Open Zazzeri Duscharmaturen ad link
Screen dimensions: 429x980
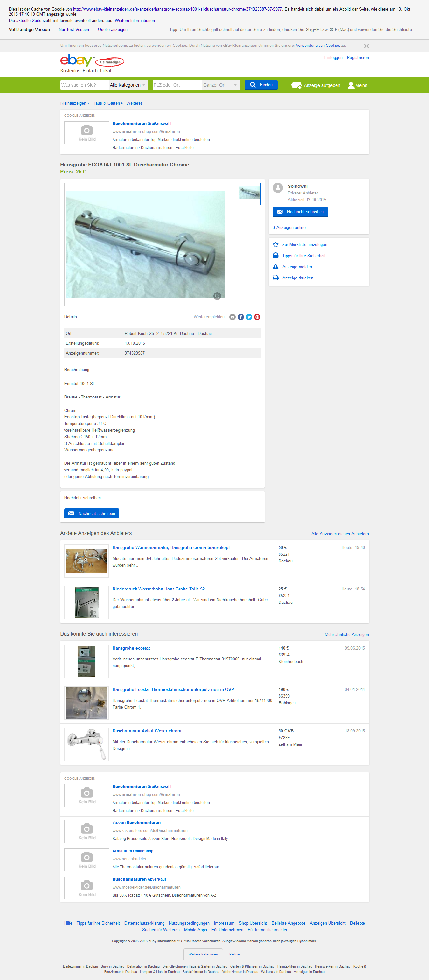136,822
